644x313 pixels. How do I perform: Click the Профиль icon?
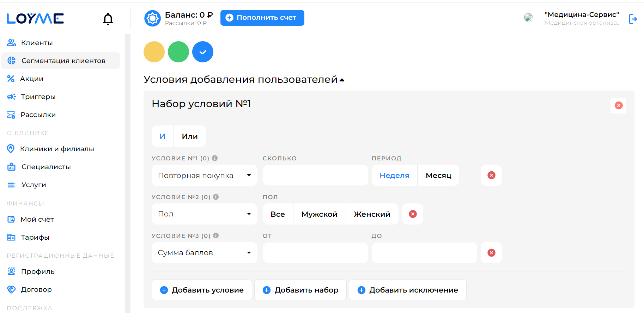11,271
